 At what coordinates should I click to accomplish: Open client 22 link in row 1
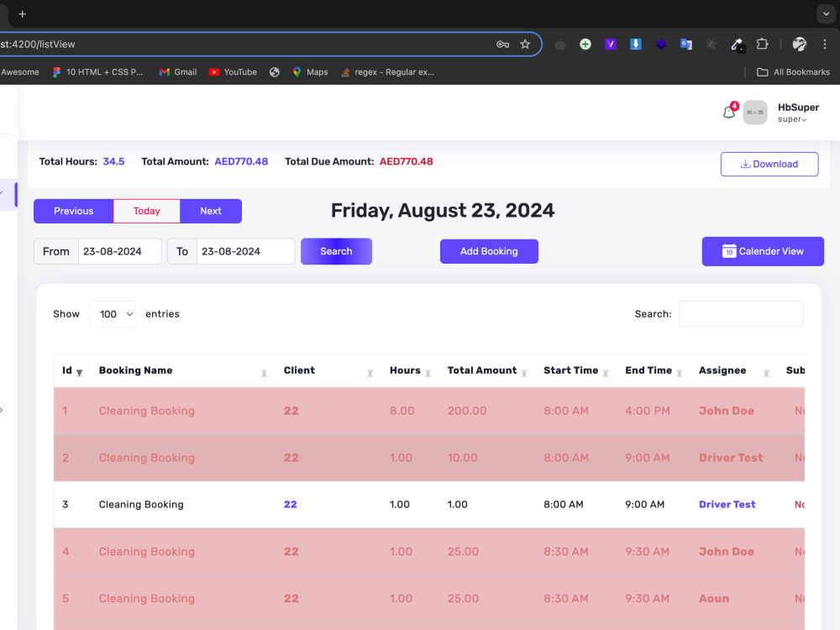pyautogui.click(x=291, y=411)
